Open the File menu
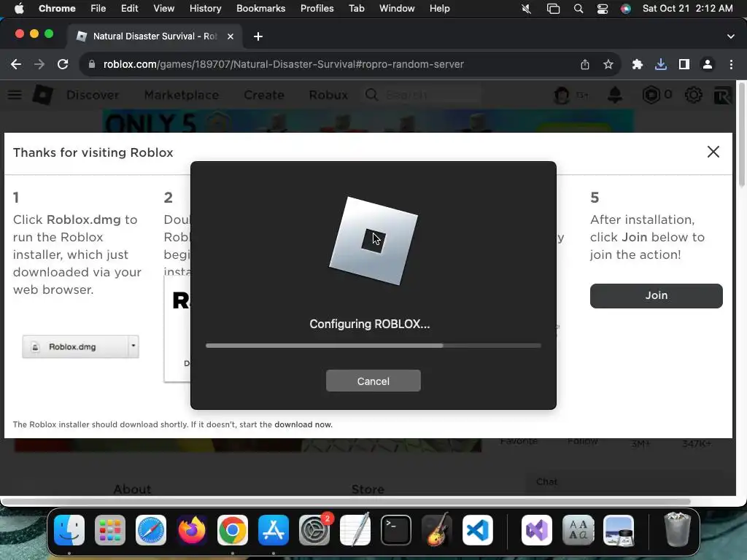Image resolution: width=747 pixels, height=560 pixels. (98, 9)
